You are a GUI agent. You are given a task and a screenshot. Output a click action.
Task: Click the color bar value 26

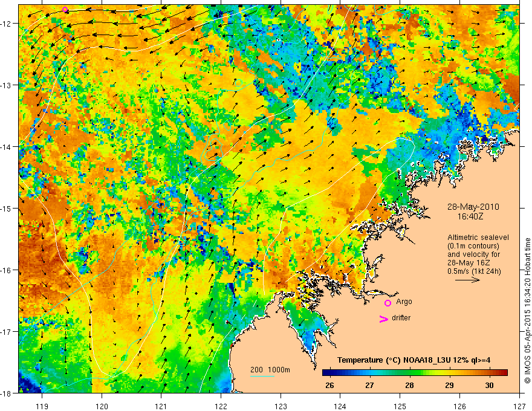(x=329, y=386)
